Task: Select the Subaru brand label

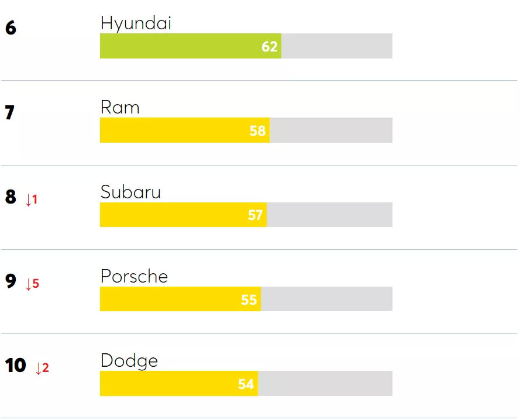Action: 130,192
